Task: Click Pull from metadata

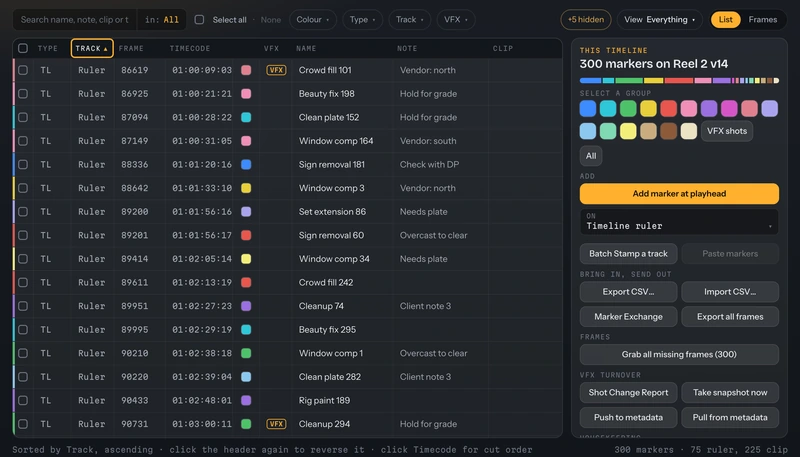Action: (730, 417)
